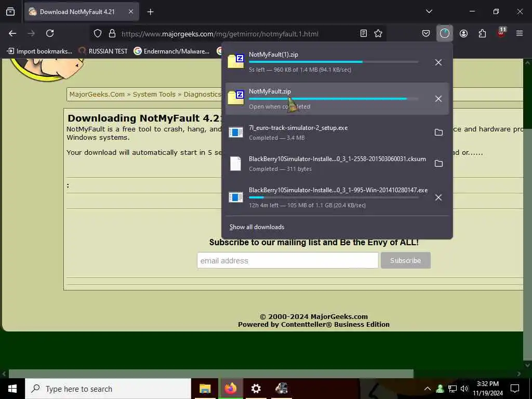Screen dimensions: 532x399
Task: Click the truck app taskbar icon
Action: tap(281, 389)
